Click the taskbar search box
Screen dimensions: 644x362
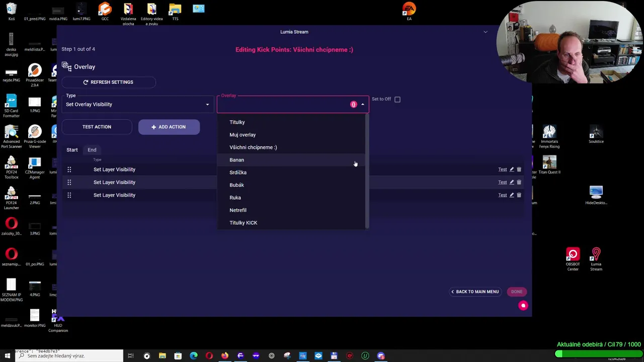tap(69, 356)
